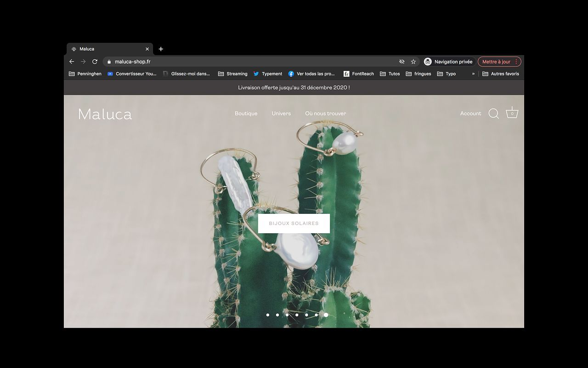Expand the Tutos bookmarks folder
This screenshot has height=368, width=588.
point(390,74)
